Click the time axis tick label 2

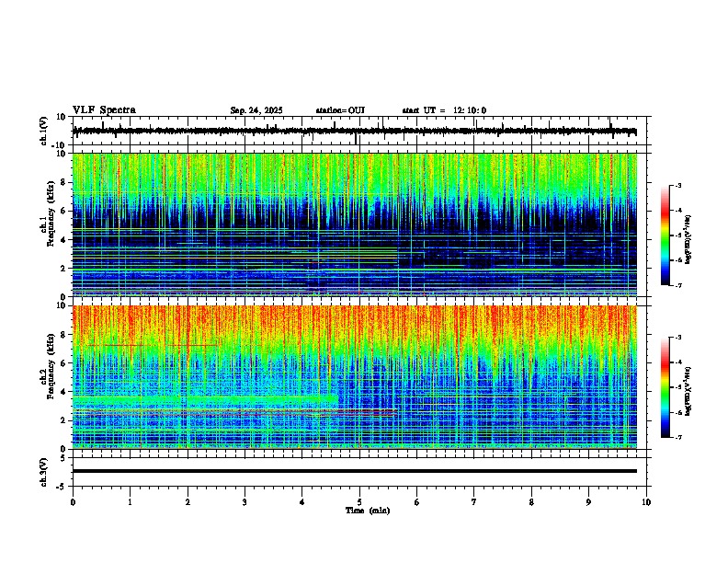point(188,502)
